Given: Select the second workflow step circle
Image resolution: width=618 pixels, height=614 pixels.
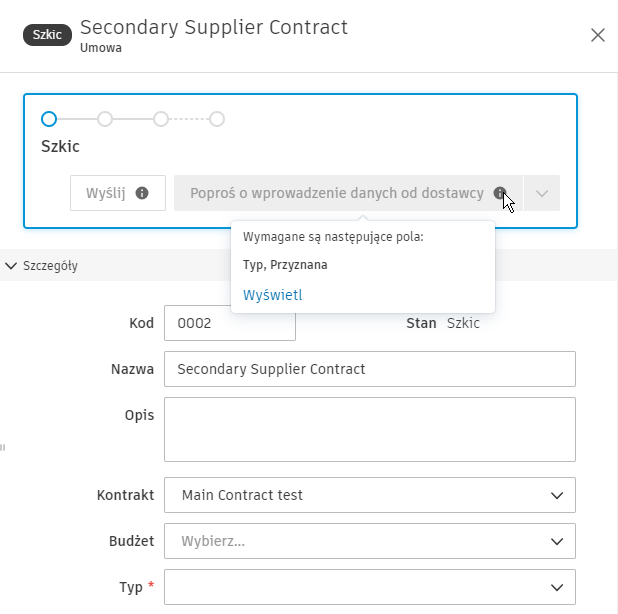Looking at the screenshot, I should (105, 119).
